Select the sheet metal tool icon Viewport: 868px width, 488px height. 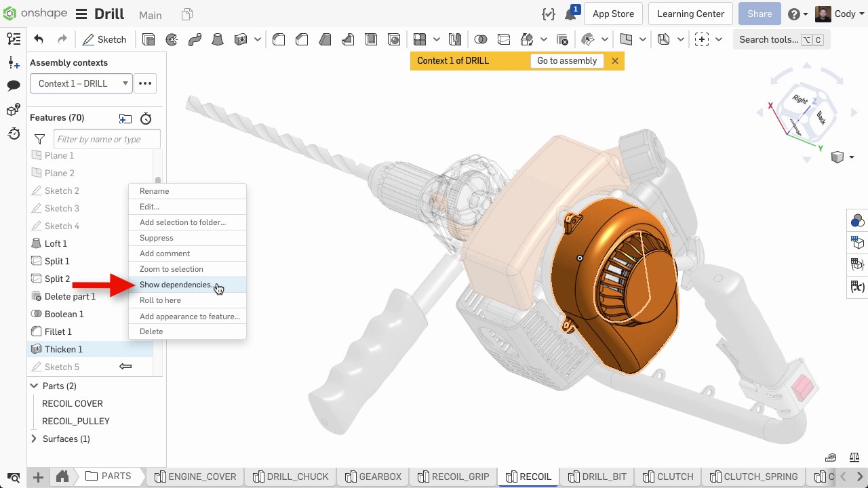click(664, 39)
